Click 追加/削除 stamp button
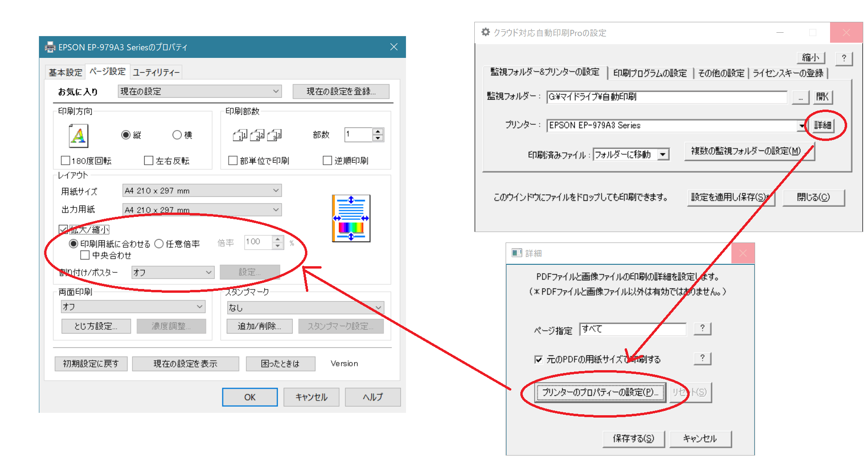Screen dimensions: 868x475 [x=259, y=326]
